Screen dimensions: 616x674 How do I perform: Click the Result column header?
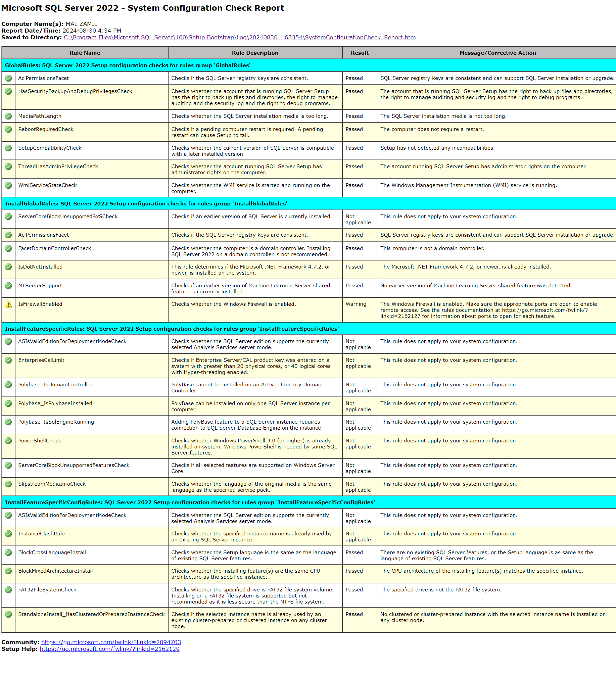(360, 53)
